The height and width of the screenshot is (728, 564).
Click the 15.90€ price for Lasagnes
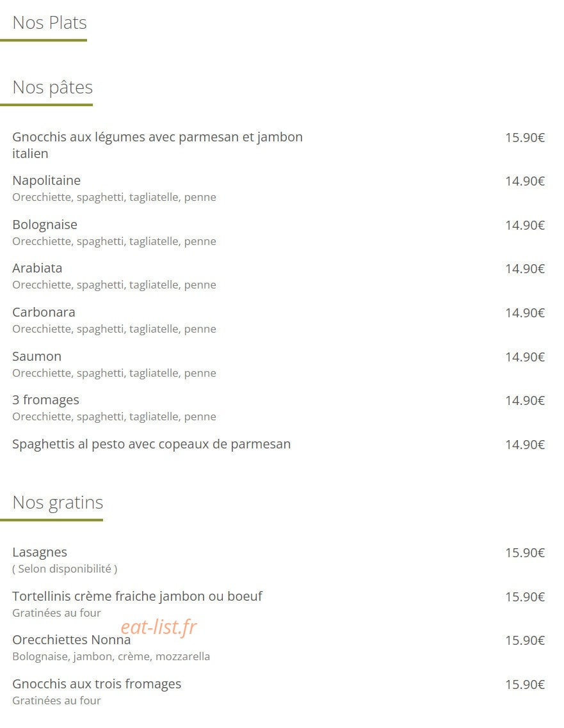coord(525,553)
